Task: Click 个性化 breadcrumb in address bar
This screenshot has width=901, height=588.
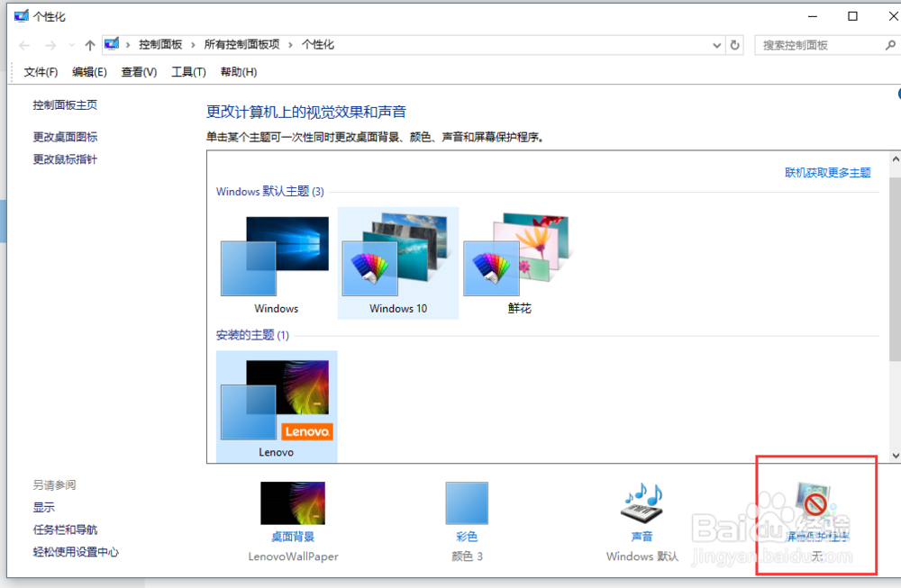Action: 318,45
